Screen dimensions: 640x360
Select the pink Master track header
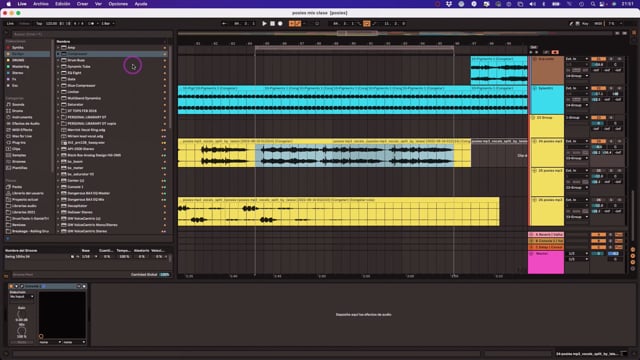tap(546, 262)
